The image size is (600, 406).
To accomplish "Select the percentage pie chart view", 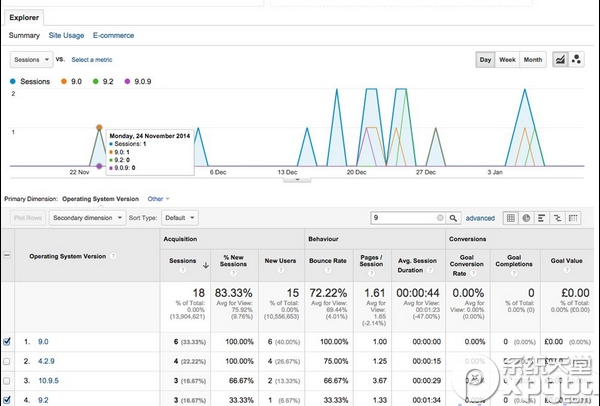I will click(526, 217).
